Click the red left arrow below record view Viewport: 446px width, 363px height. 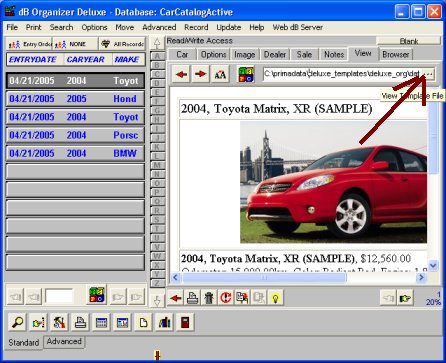click(x=176, y=298)
